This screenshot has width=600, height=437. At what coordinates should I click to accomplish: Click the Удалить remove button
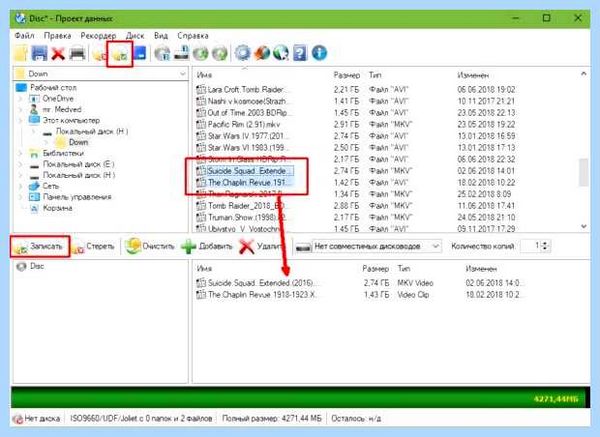[262, 246]
